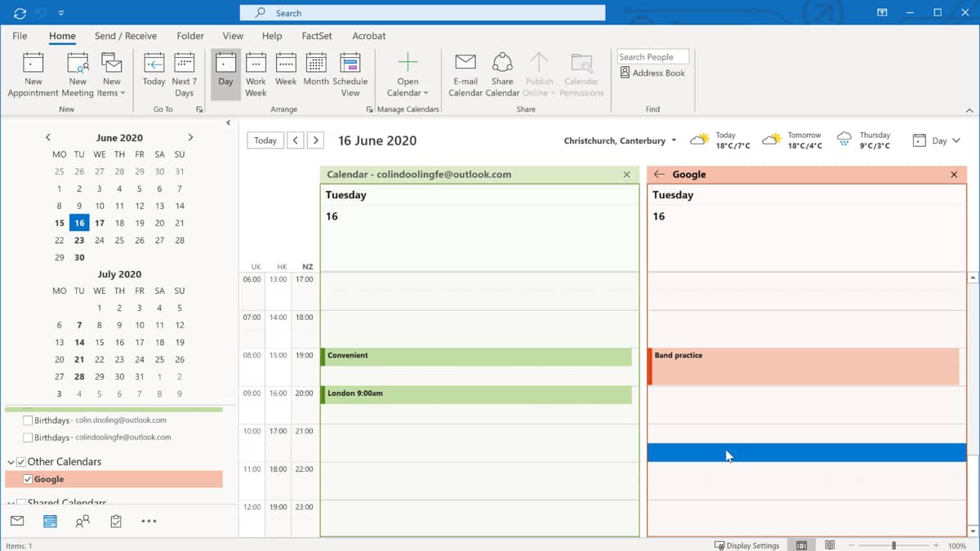Go to previous month in date navigator
Screen dimensions: 980x551
click(x=48, y=138)
